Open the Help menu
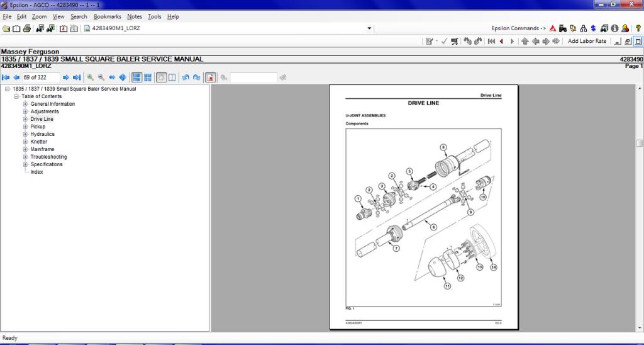Image resolution: width=644 pixels, height=345 pixels. click(173, 16)
